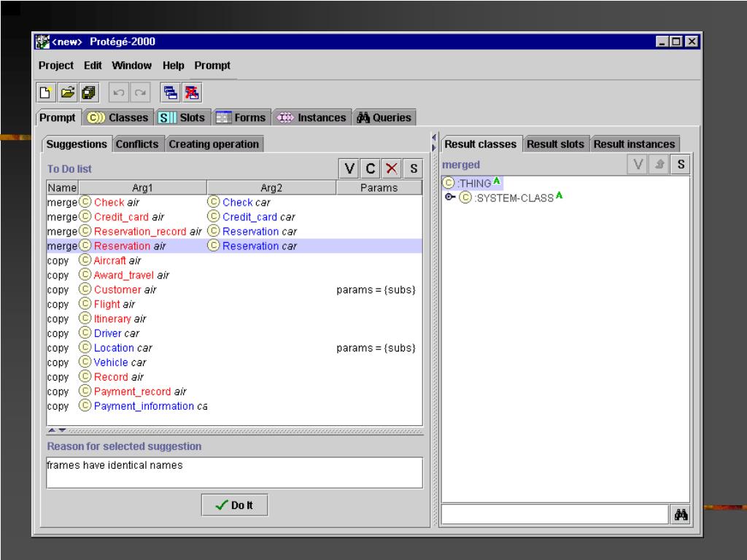The height and width of the screenshot is (560, 747).
Task: Collapse the left pane with splitter arrow
Action: tap(434, 138)
